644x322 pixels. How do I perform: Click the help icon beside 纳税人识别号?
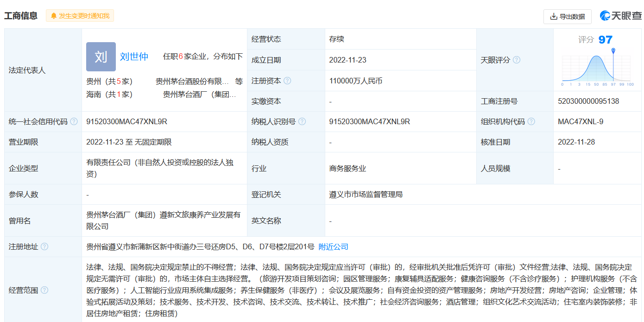(x=302, y=121)
